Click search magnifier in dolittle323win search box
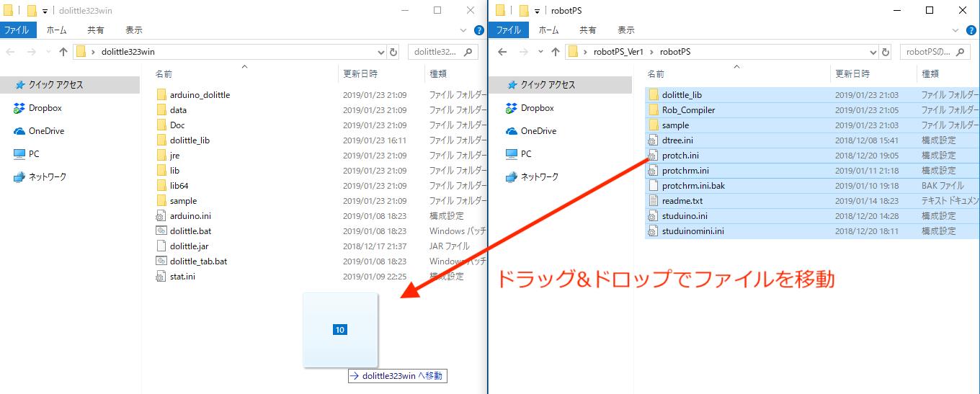This screenshot has height=394, width=980. [468, 52]
